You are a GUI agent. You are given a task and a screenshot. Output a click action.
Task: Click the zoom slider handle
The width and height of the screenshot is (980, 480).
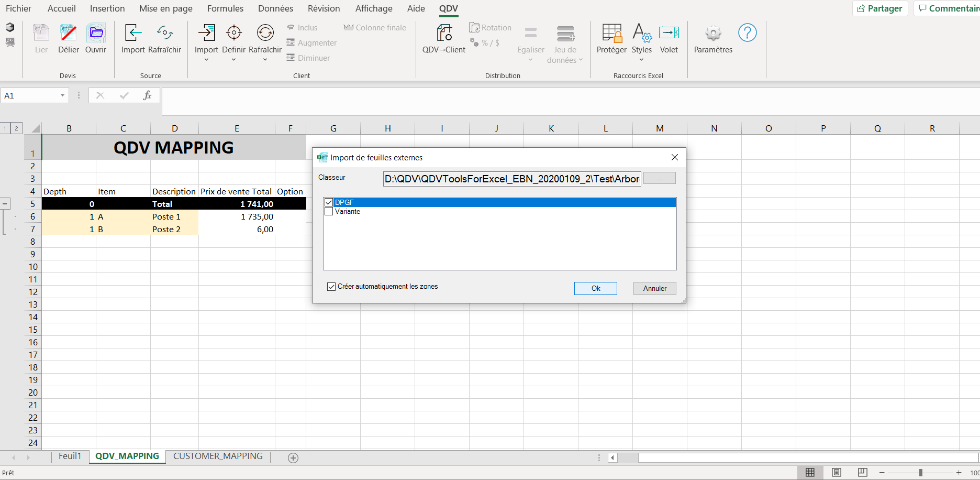click(x=920, y=473)
